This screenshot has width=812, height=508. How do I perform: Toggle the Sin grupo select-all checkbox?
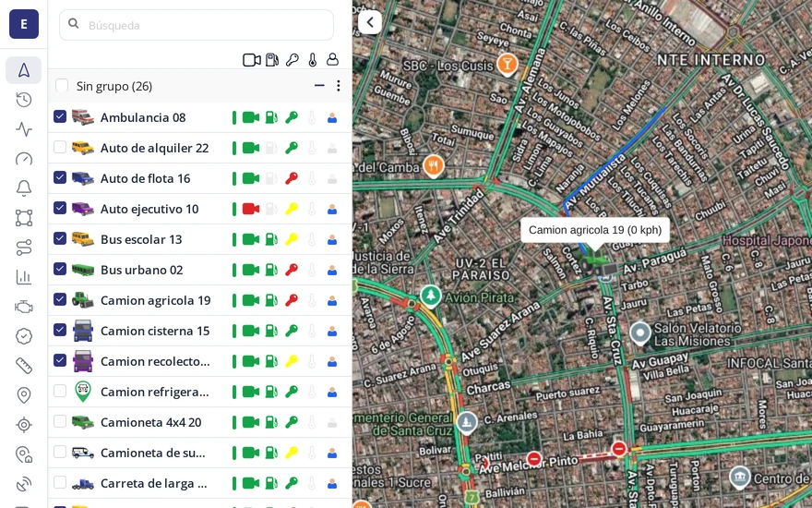(x=62, y=86)
